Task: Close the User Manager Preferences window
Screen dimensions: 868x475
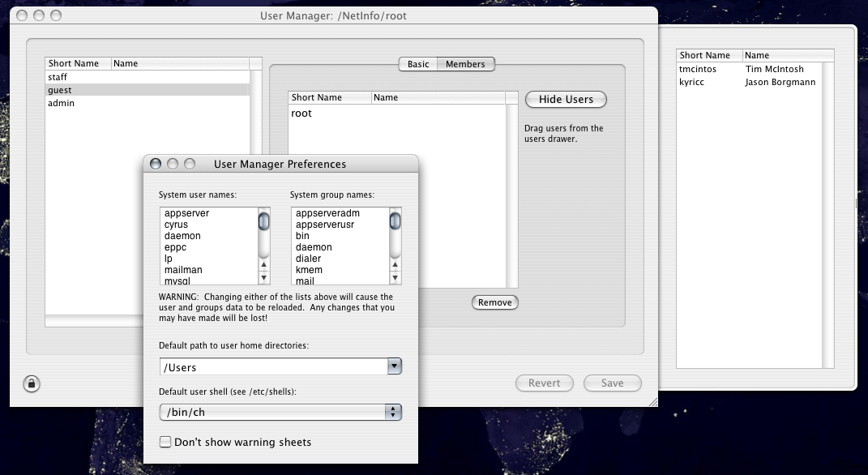Action: [156, 164]
